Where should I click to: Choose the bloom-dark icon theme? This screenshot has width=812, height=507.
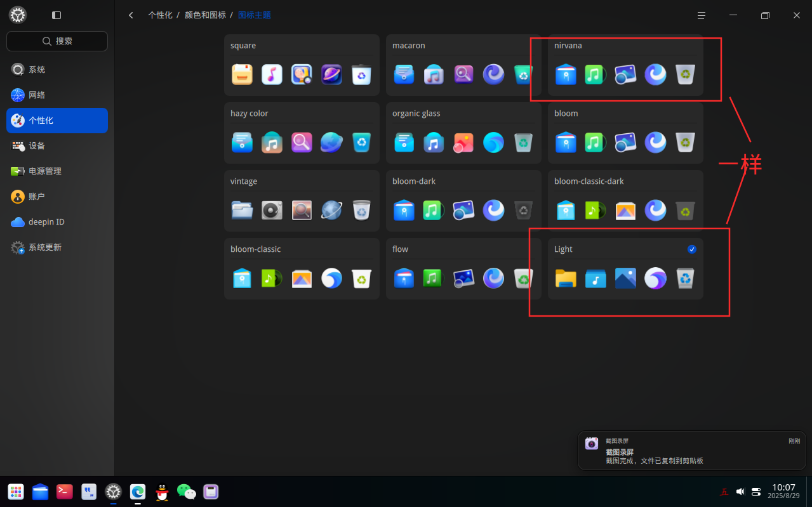click(x=463, y=201)
